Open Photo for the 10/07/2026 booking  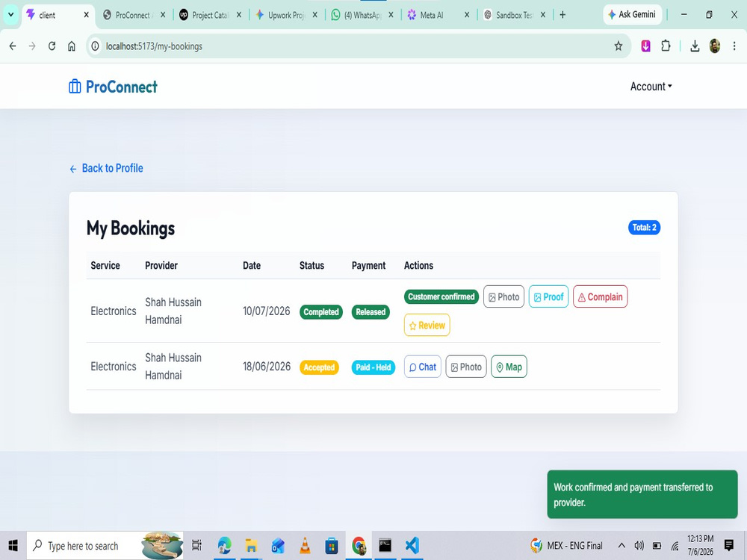(x=503, y=296)
